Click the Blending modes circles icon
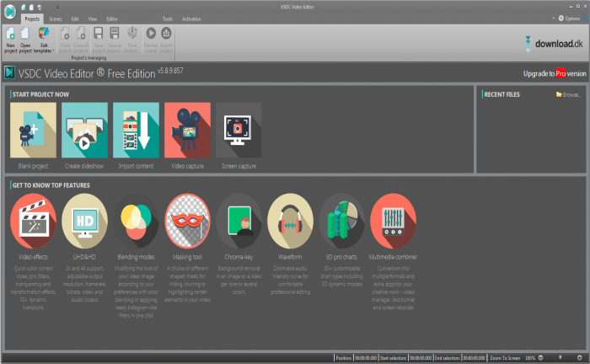Viewport: 590px width, 364px height. 136,221
